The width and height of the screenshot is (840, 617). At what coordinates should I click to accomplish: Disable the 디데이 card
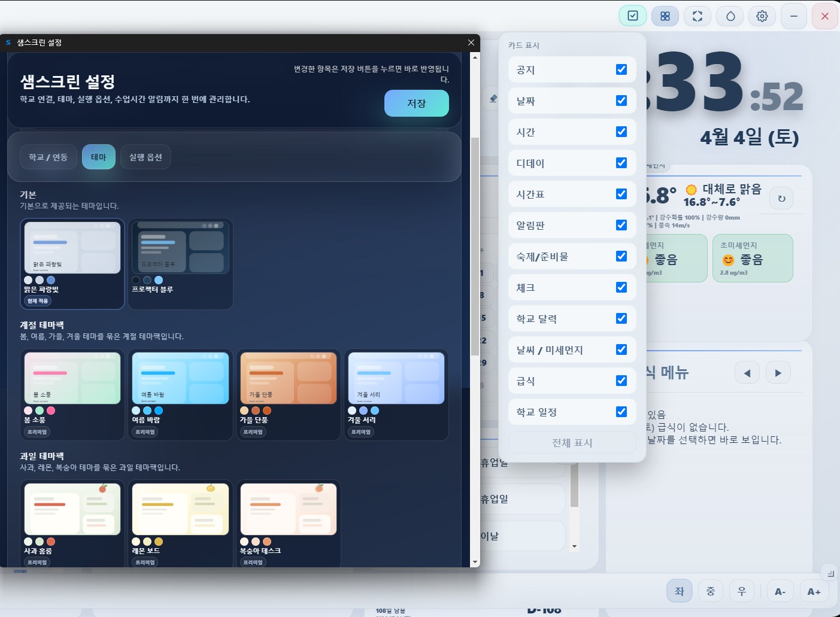pos(621,163)
